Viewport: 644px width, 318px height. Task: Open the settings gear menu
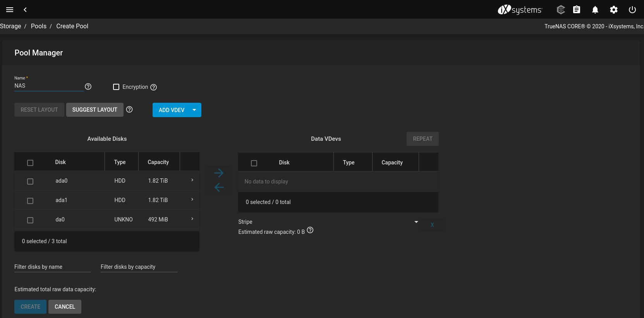click(613, 10)
